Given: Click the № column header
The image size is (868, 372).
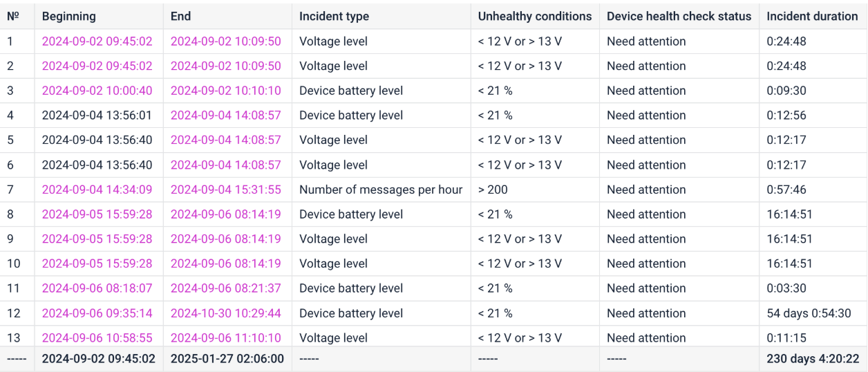Looking at the screenshot, I should point(12,16).
